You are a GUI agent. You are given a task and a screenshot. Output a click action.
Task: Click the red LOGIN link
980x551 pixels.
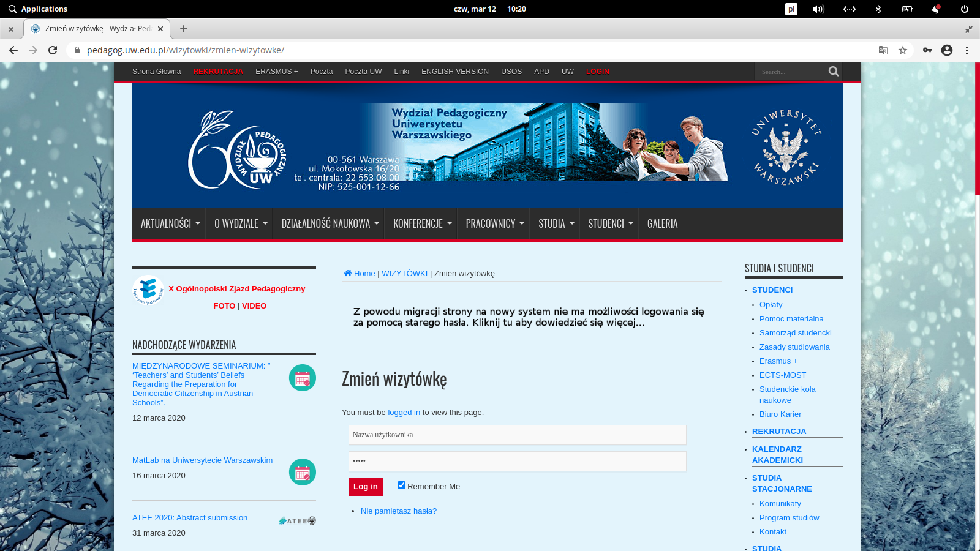coord(598,72)
